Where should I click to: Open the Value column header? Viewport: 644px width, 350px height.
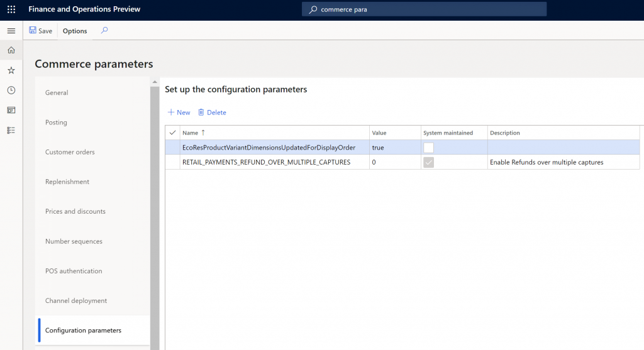(395, 133)
